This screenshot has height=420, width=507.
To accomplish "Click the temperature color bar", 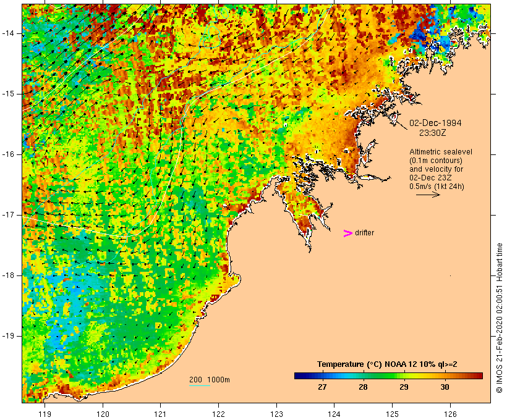I will 388,376.
